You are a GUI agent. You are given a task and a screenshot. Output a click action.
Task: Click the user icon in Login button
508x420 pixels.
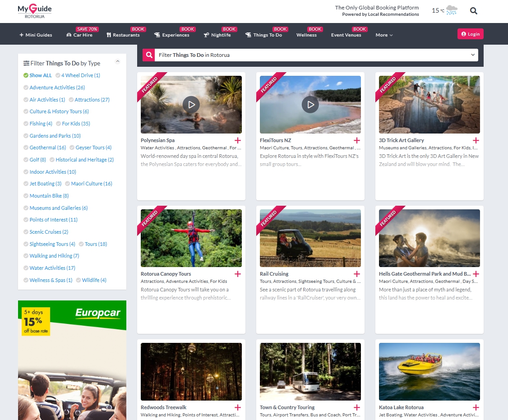(464, 34)
